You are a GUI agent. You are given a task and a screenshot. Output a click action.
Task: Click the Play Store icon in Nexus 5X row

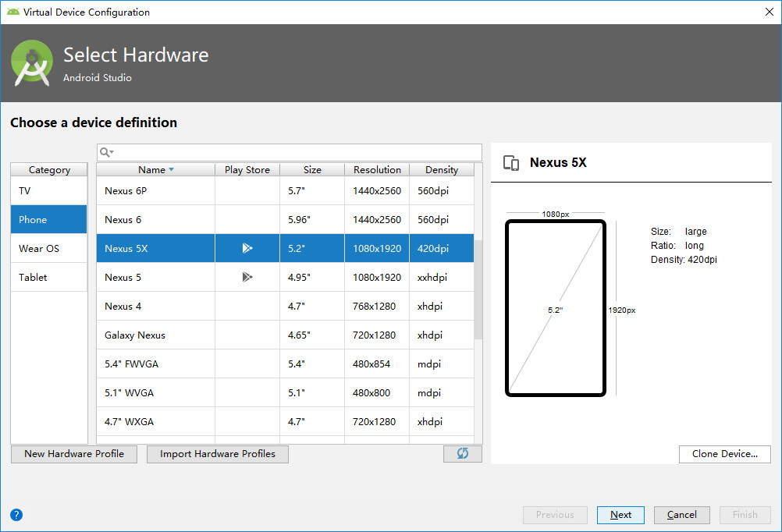[247, 248]
